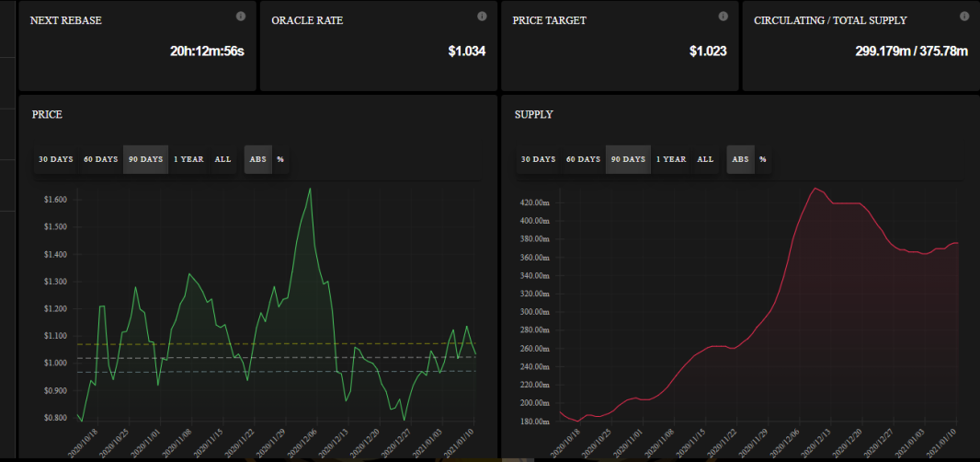Select 60 DAYS range on Price chart
The width and height of the screenshot is (980, 462).
[x=100, y=159]
